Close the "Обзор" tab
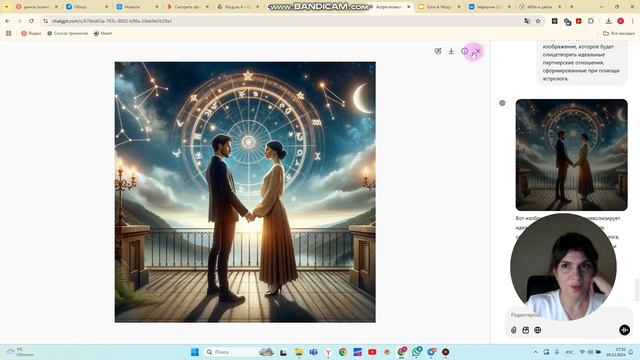 click(x=107, y=7)
